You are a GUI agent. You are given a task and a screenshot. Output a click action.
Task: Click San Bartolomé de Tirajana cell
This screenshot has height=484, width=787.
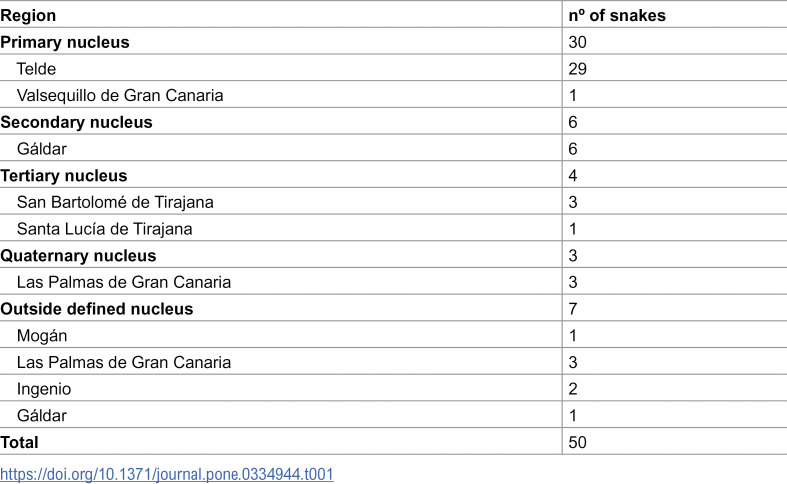click(x=115, y=202)
